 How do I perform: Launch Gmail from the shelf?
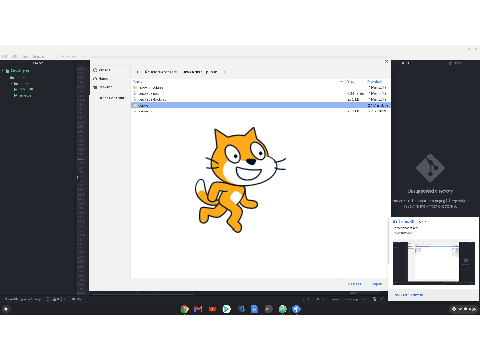coord(198,309)
